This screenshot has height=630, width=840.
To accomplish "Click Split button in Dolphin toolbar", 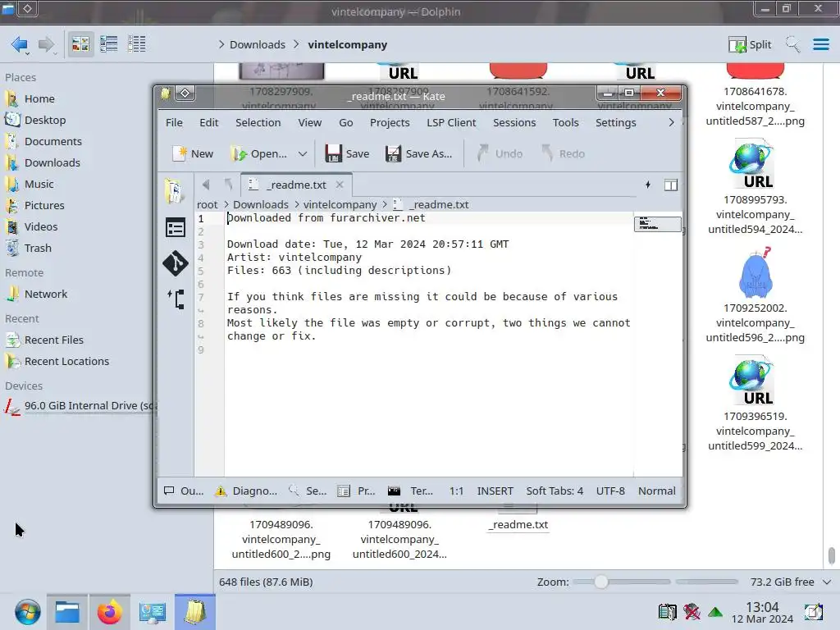I will point(750,44).
